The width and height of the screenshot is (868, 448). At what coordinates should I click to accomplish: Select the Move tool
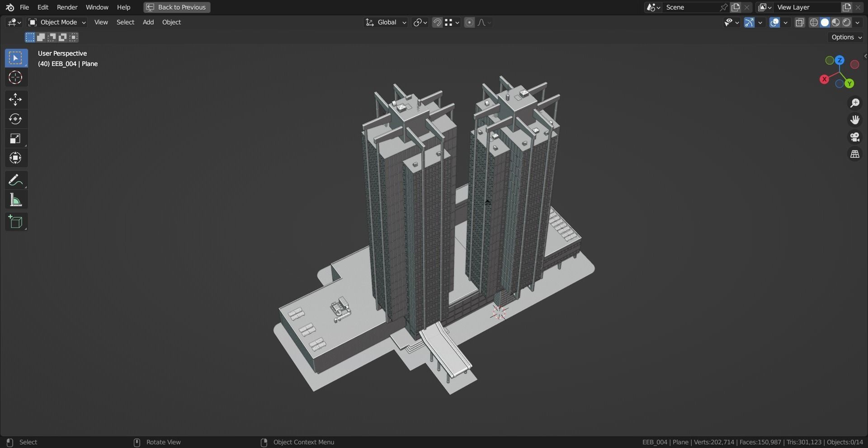pos(16,99)
